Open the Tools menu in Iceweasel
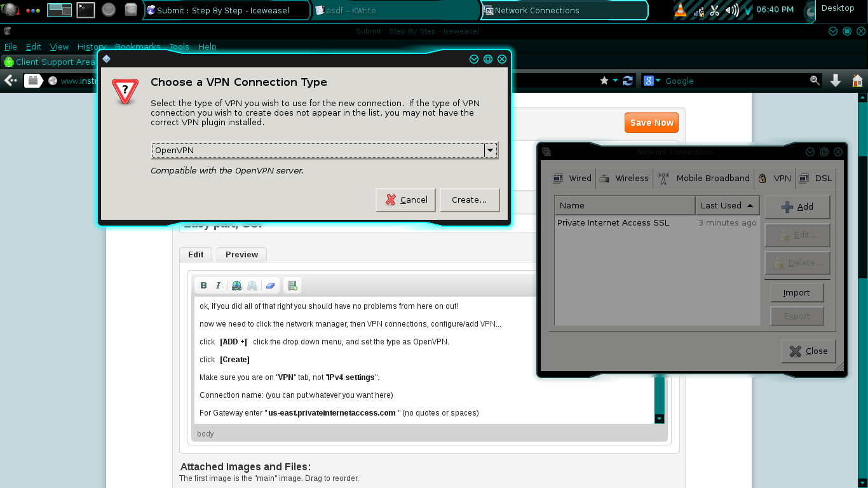 pyautogui.click(x=179, y=46)
